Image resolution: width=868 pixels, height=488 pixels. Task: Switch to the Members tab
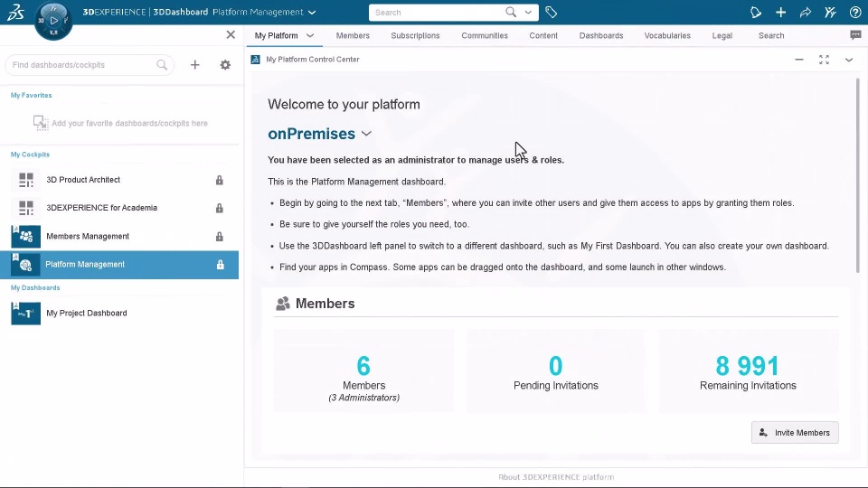pos(353,35)
